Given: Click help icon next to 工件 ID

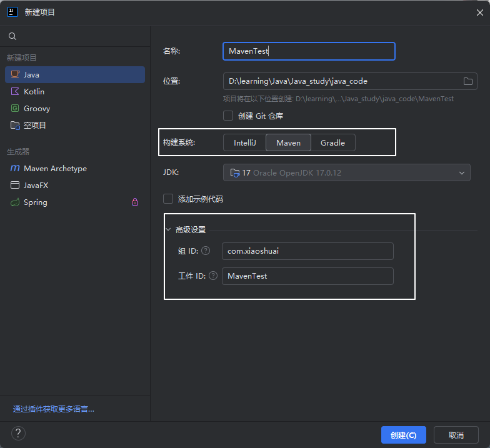Looking at the screenshot, I should 213,276.
